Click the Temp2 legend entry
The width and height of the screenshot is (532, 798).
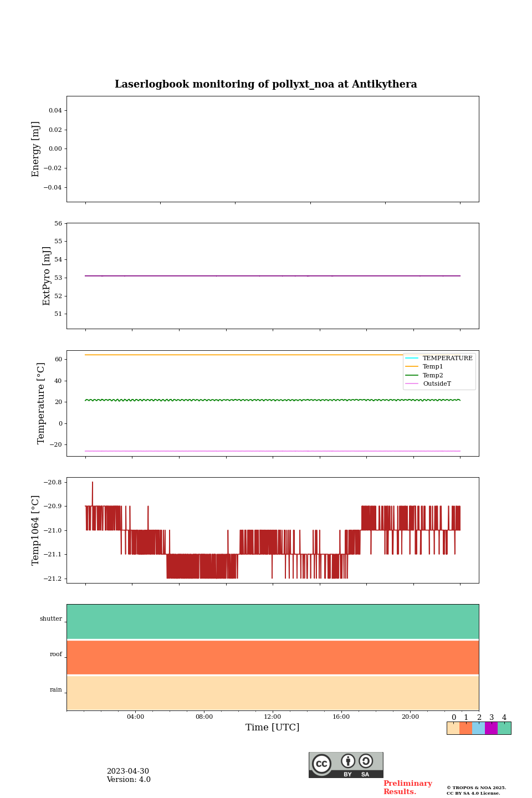tap(424, 375)
